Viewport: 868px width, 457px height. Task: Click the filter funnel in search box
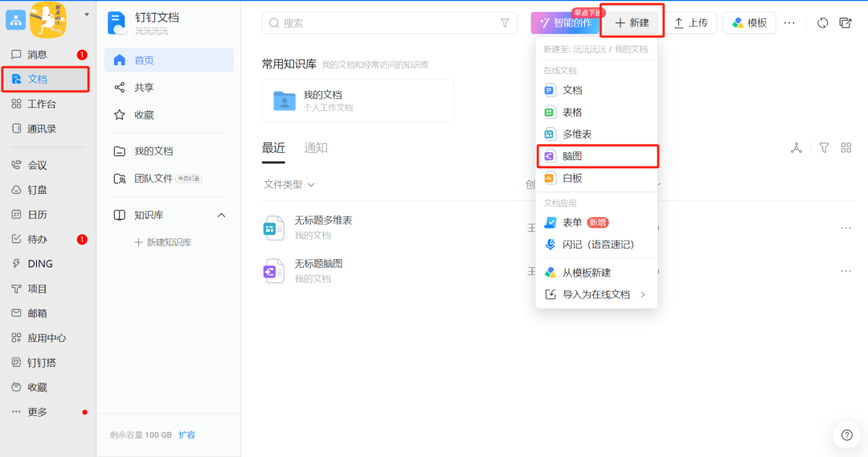[505, 23]
